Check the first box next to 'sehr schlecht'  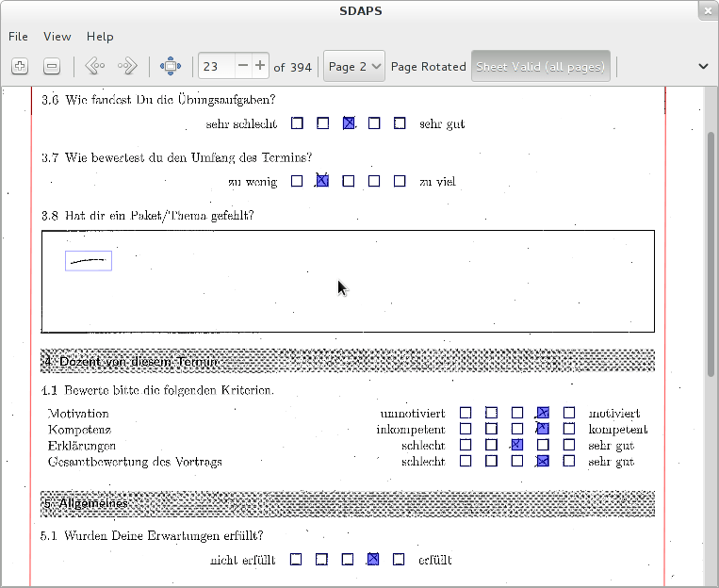[x=297, y=123]
